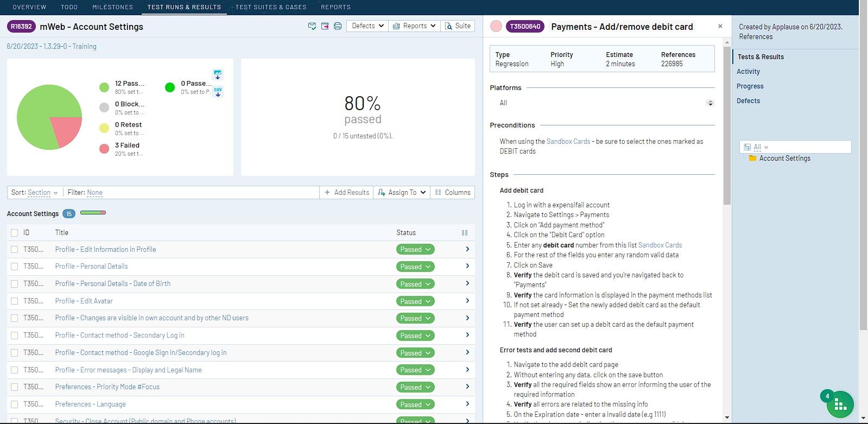
Task: Click the pink failed status circle
Action: pyautogui.click(x=496, y=27)
